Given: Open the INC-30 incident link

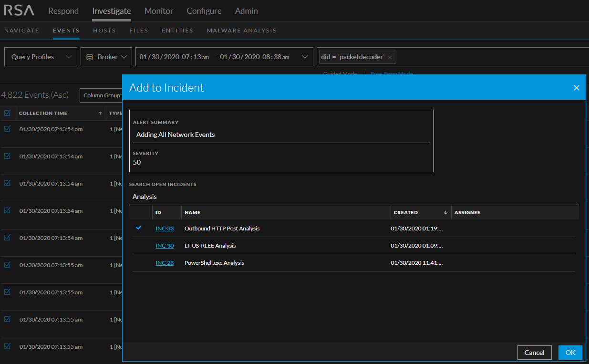Looking at the screenshot, I should [x=165, y=246].
